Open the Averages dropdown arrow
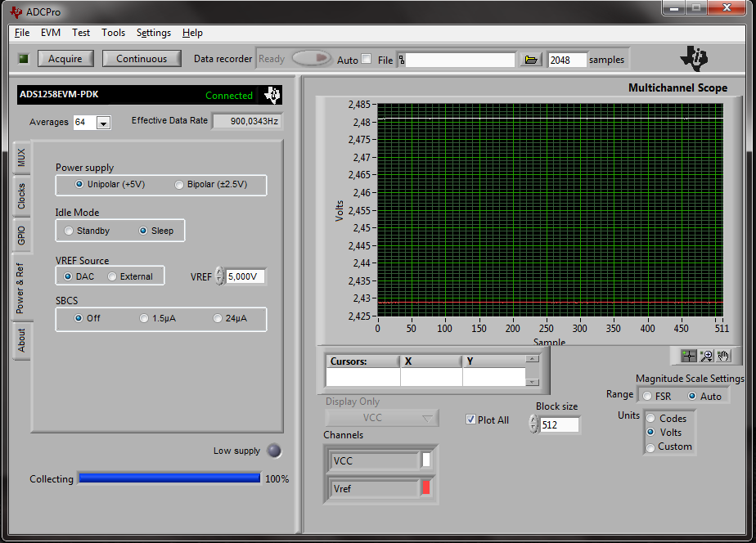 click(103, 123)
